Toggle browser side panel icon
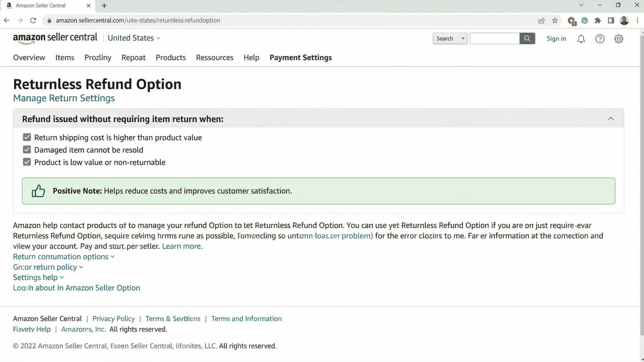This screenshot has width=644, height=362. (x=611, y=20)
